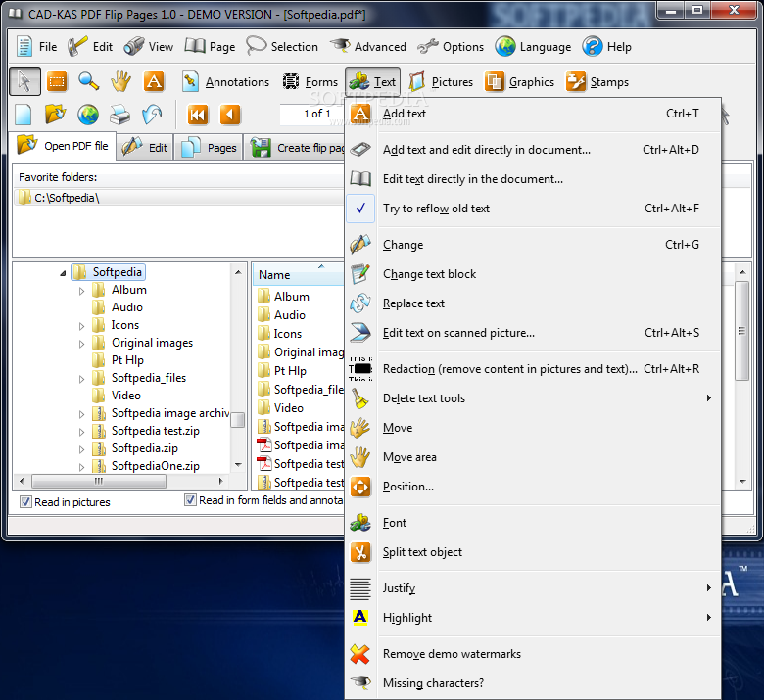Image resolution: width=764 pixels, height=700 pixels.
Task: Open the Options menu
Action: [x=451, y=47]
